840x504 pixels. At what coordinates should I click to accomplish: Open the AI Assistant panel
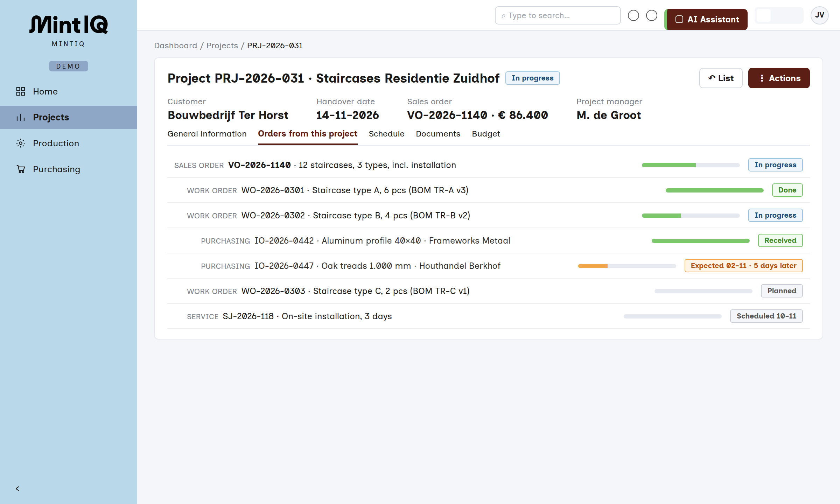(x=706, y=20)
